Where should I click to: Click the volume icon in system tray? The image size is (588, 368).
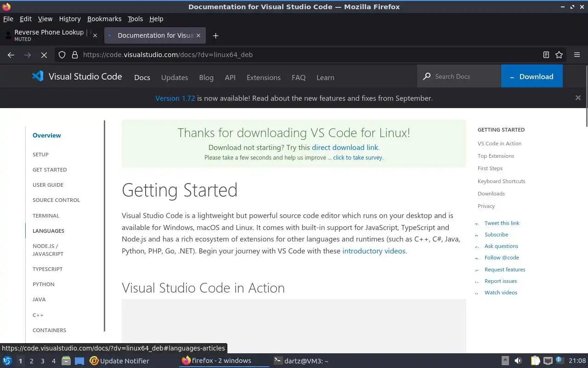(518, 361)
